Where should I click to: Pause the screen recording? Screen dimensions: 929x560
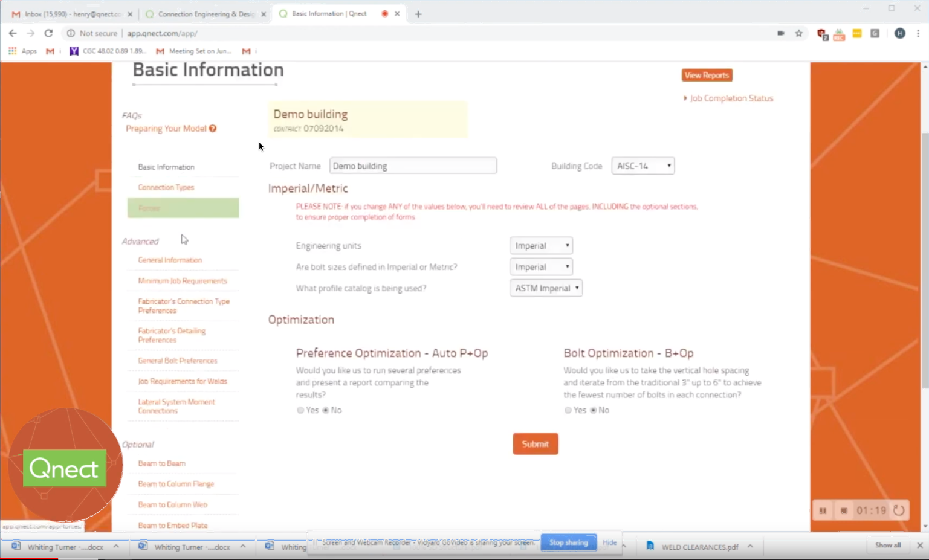tap(823, 510)
